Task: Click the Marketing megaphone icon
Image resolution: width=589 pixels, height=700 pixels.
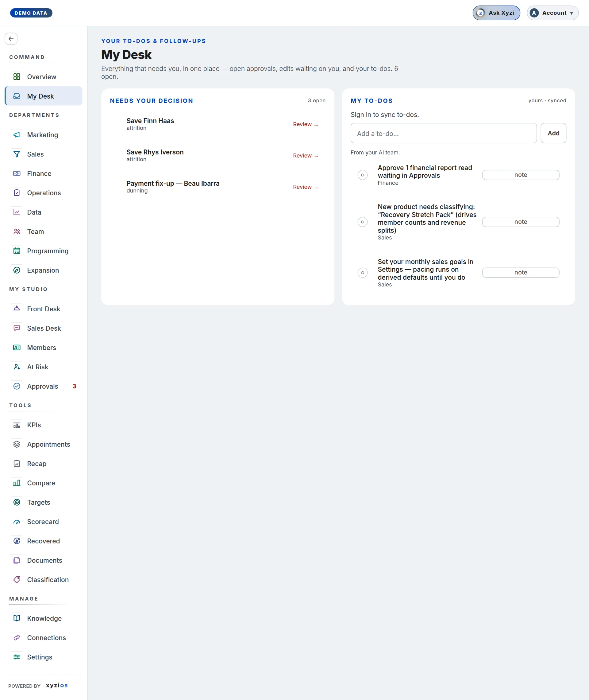Action: point(17,135)
